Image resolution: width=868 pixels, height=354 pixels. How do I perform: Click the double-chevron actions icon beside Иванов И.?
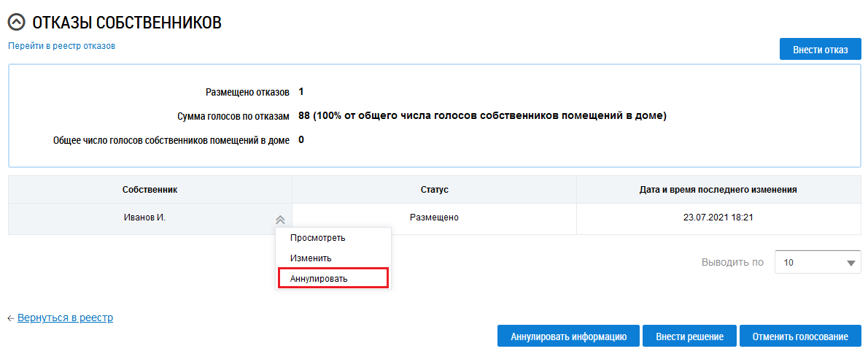click(279, 219)
